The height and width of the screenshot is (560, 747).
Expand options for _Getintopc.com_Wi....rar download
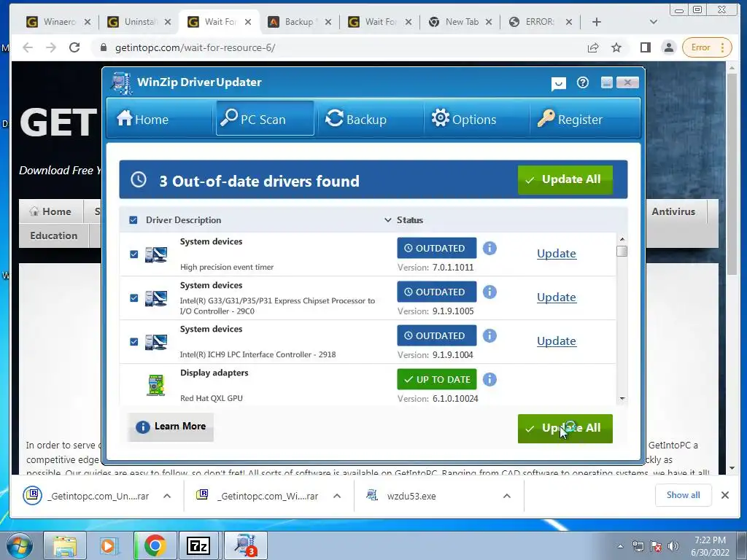(337, 496)
